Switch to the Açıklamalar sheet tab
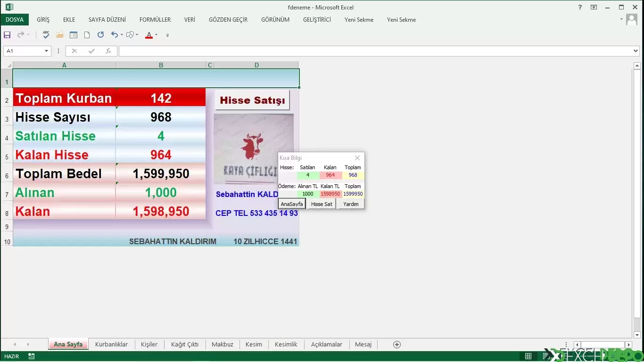The width and height of the screenshot is (644, 362). tap(327, 344)
